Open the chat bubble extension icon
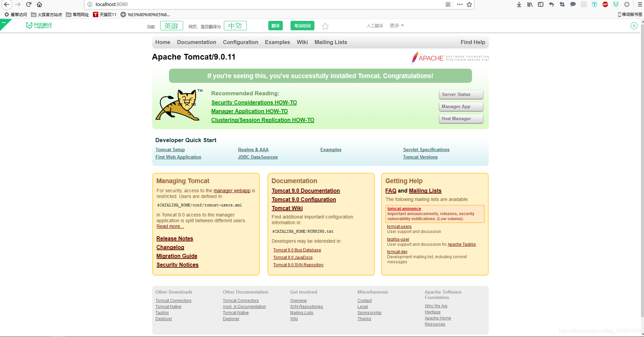The width and height of the screenshot is (644, 337). tap(573, 4)
